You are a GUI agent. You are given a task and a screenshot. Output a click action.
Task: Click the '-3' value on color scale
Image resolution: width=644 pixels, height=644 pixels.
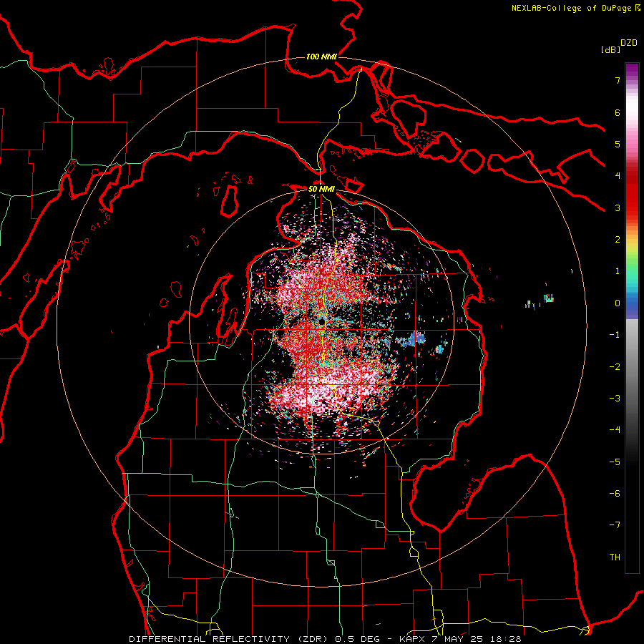click(x=615, y=399)
